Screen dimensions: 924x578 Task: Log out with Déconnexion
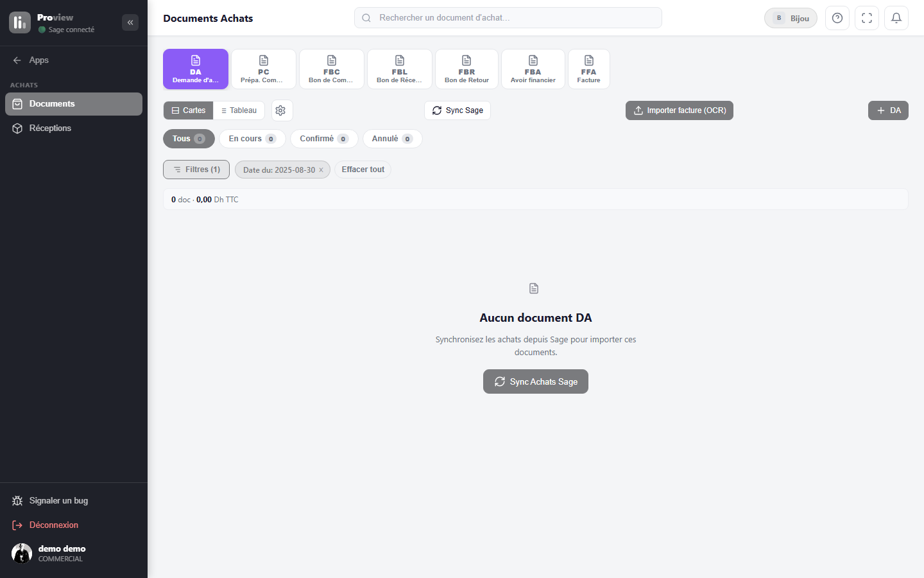(74, 525)
